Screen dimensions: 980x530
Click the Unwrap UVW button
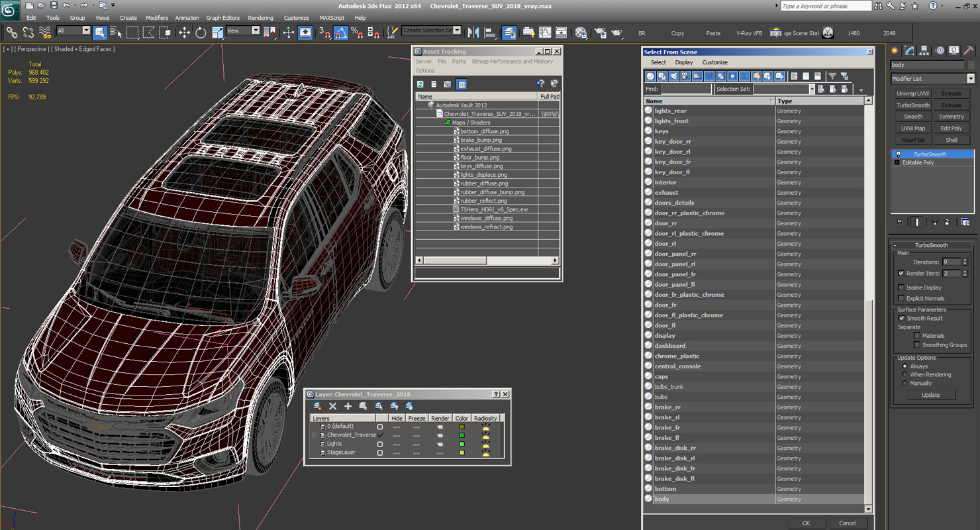(913, 93)
